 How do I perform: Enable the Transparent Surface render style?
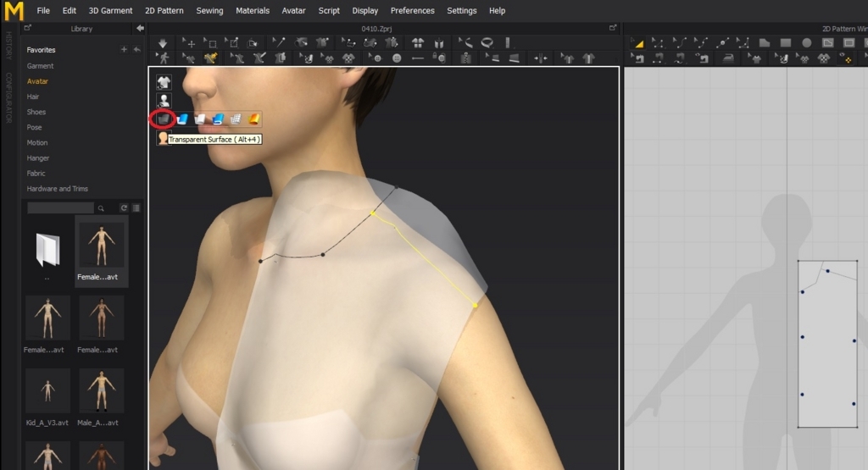coord(164,119)
